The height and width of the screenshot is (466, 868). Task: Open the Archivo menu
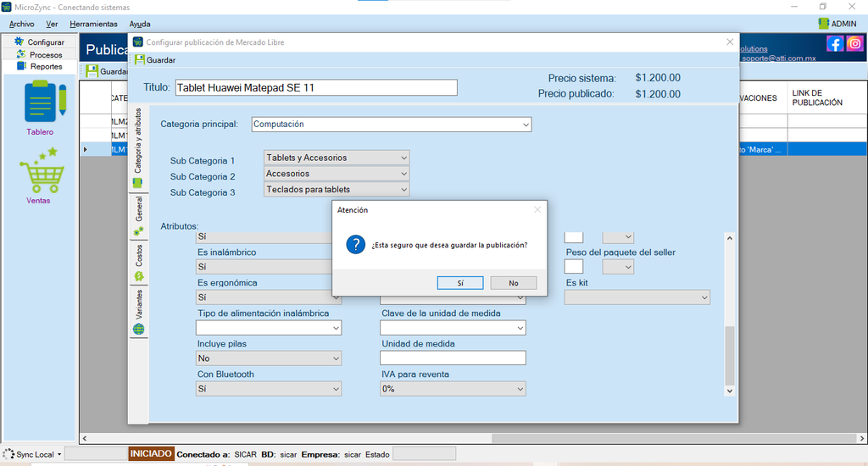(x=21, y=24)
